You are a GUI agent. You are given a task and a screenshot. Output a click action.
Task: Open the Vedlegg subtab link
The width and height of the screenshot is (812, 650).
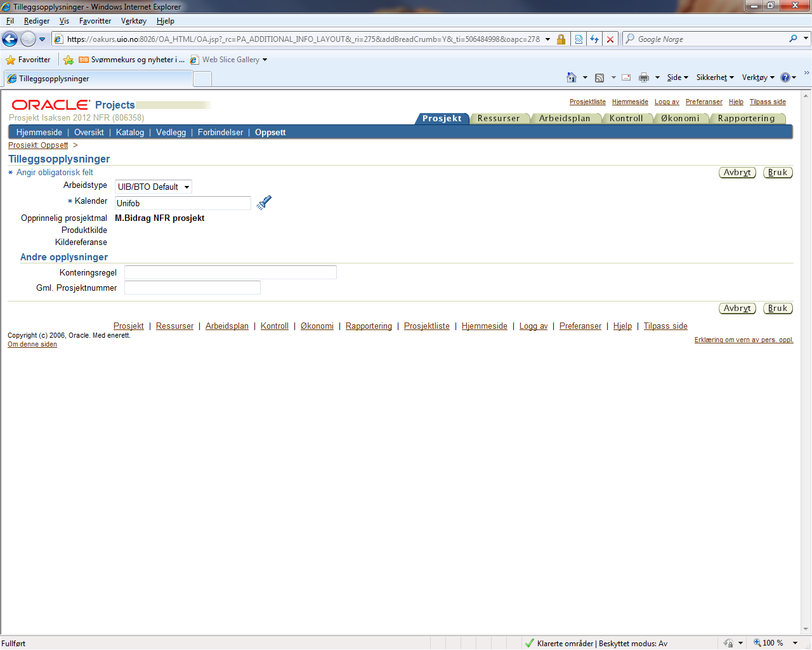pyautogui.click(x=171, y=133)
